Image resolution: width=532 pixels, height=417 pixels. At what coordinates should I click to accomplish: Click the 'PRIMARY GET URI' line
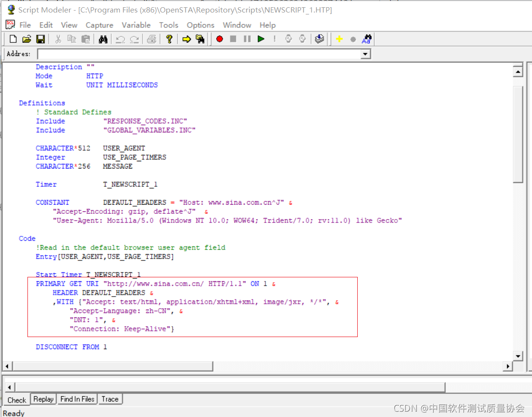pos(156,284)
